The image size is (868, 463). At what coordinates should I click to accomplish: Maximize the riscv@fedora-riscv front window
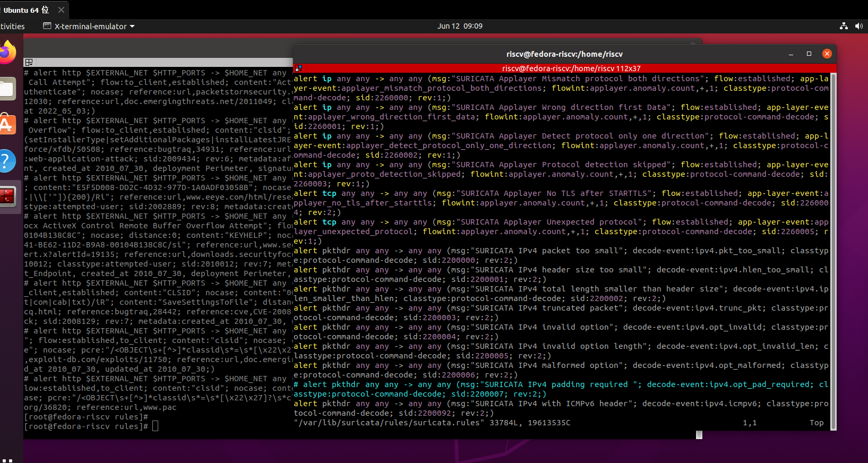809,54
